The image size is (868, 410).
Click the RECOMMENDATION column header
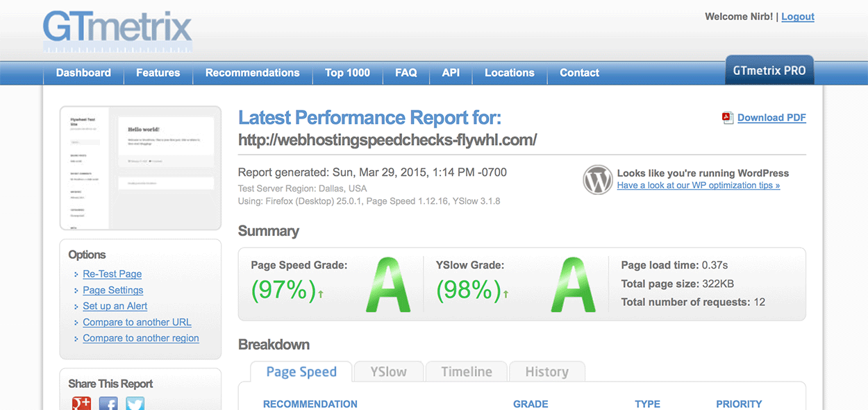coord(310,404)
